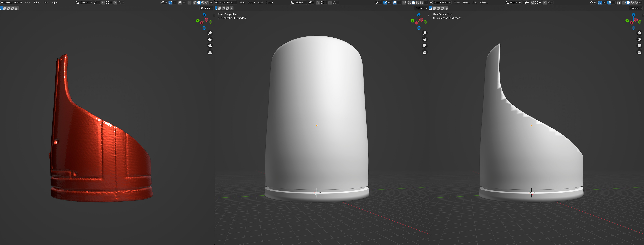
Task: Collapse toolbar arrow beside full dome 'User Perspective'
Action: pyautogui.click(x=214, y=15)
